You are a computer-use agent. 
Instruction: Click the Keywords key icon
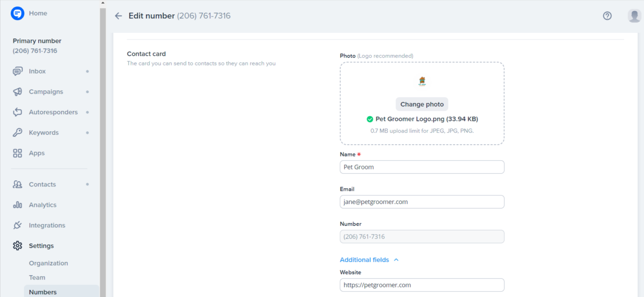click(17, 133)
